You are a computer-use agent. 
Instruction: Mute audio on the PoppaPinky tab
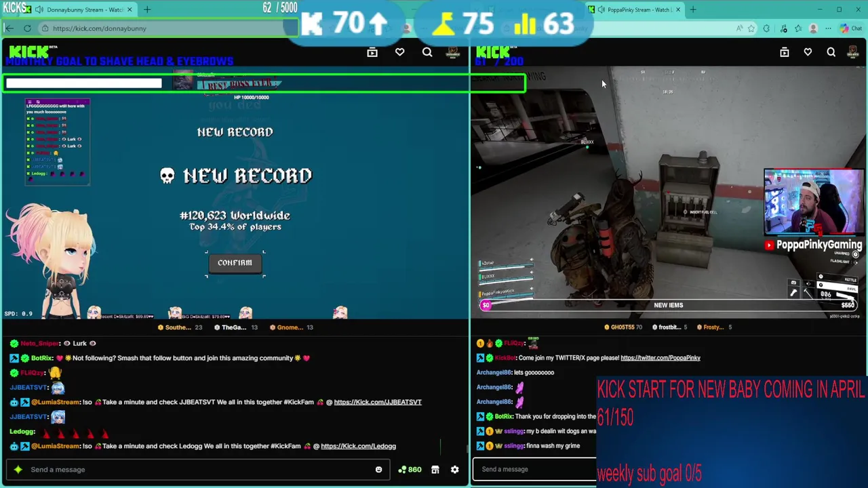(x=601, y=9)
